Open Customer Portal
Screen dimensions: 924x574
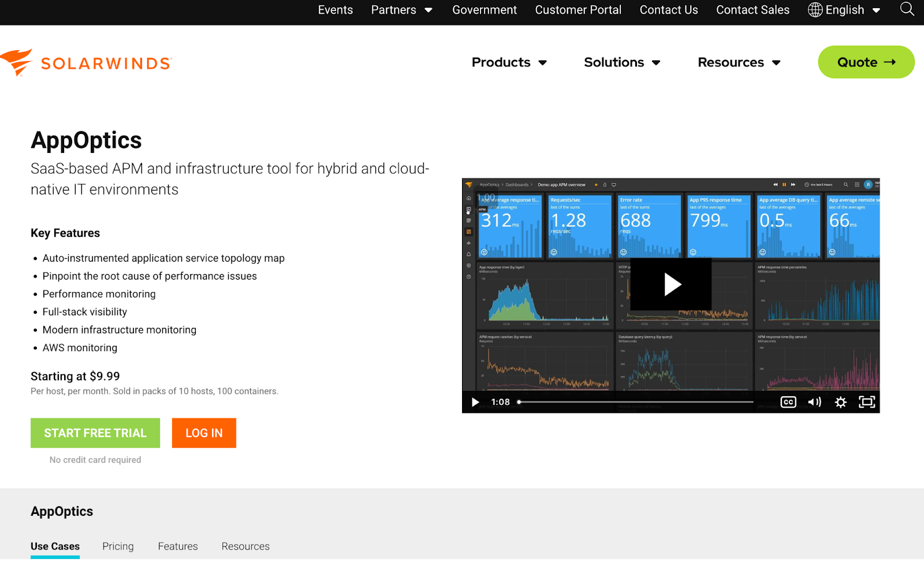(x=578, y=10)
